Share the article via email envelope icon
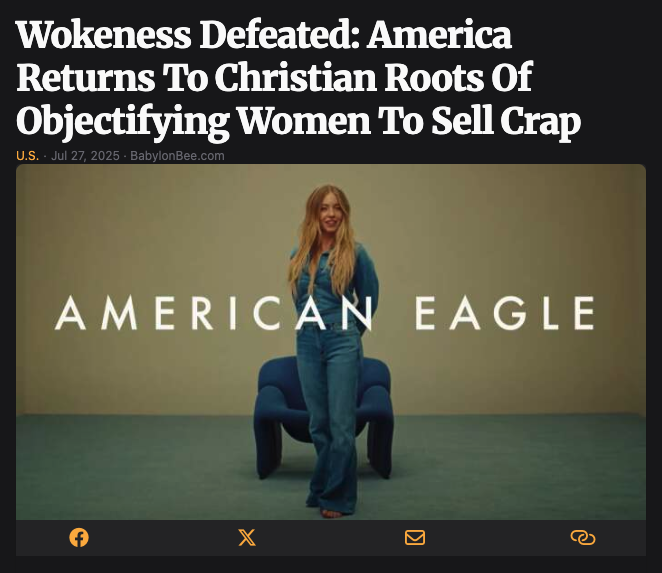The height and width of the screenshot is (573, 662). coord(415,538)
